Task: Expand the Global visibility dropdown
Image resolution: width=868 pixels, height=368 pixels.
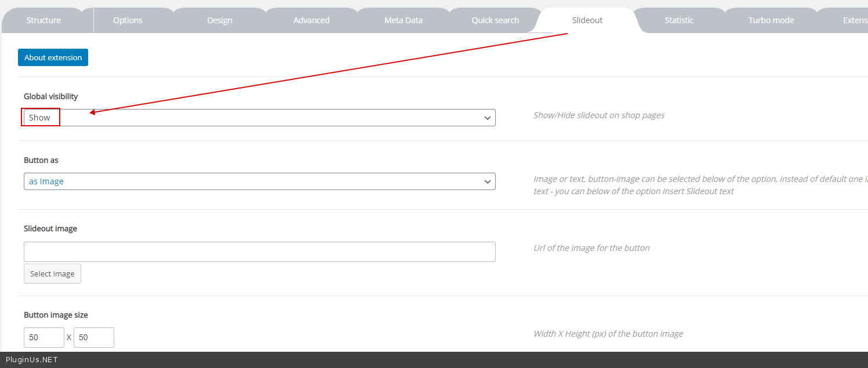Action: [259, 118]
